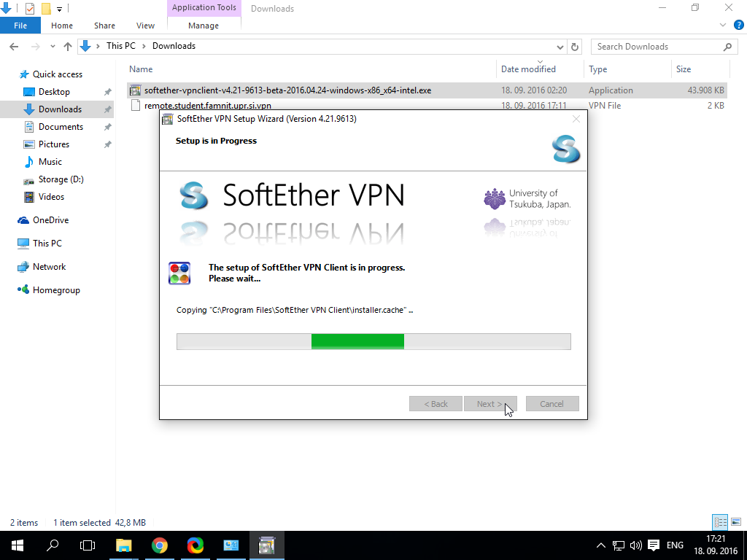
Task: Launch Google Chrome from the taskbar
Action: [x=160, y=545]
